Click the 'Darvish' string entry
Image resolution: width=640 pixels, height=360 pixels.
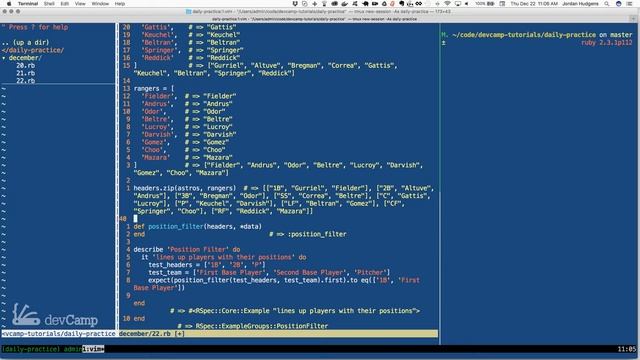pyautogui.click(x=158, y=135)
